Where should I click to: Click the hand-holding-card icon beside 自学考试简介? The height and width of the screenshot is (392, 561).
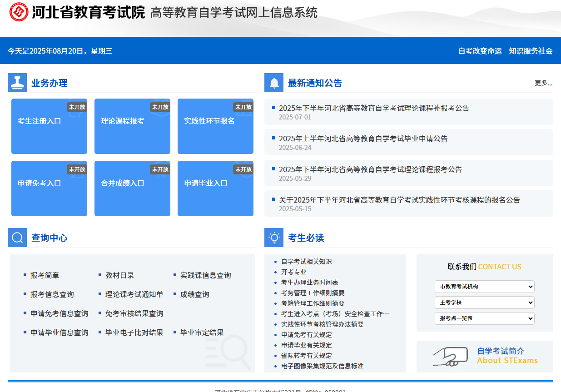[450, 357]
